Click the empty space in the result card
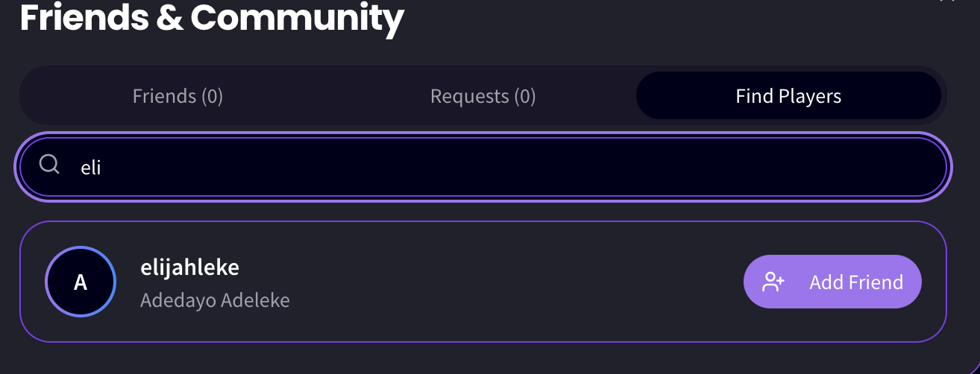Screen dimensions: 980x374 pos(515,282)
